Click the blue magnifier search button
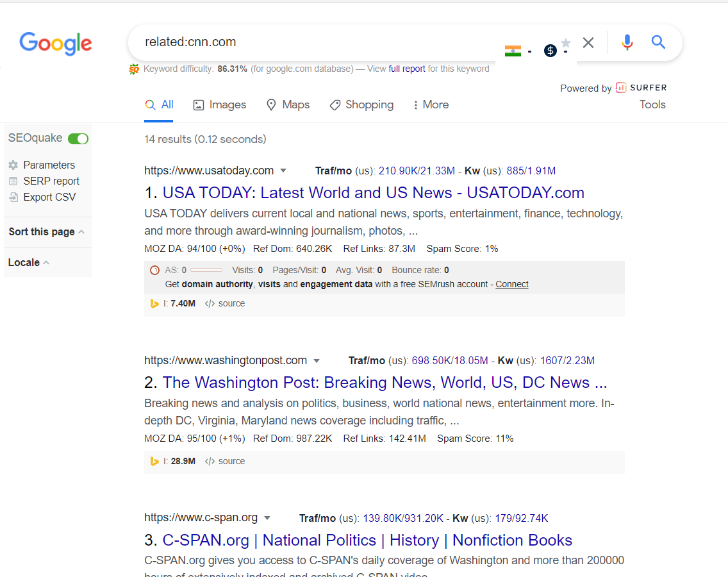This screenshot has width=728, height=577. [x=658, y=42]
